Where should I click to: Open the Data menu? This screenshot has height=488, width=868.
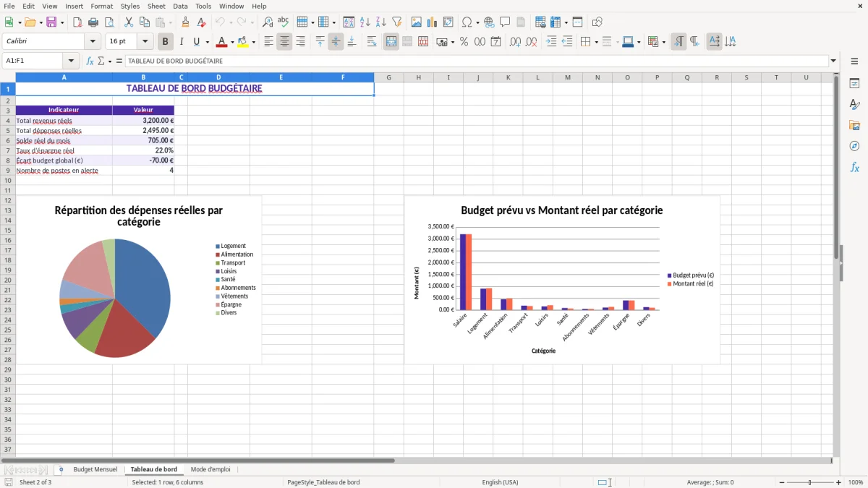pyautogui.click(x=180, y=6)
